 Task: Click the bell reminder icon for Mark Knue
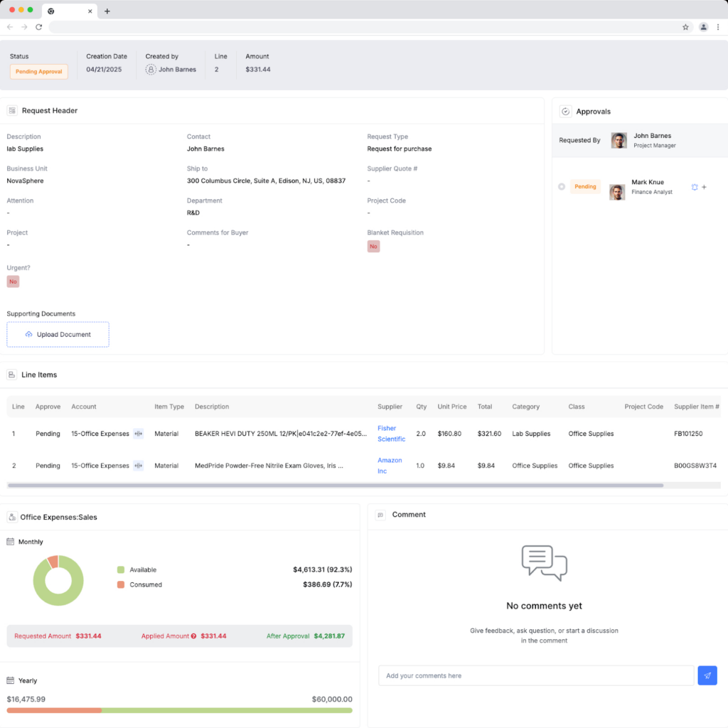pos(695,187)
